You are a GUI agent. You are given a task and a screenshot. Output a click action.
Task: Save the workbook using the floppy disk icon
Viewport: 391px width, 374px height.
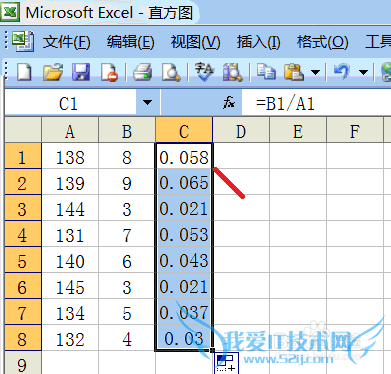(81, 72)
